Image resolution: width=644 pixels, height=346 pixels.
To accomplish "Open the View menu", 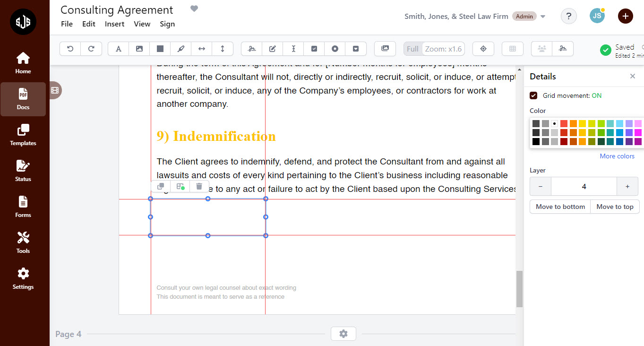I will point(142,24).
